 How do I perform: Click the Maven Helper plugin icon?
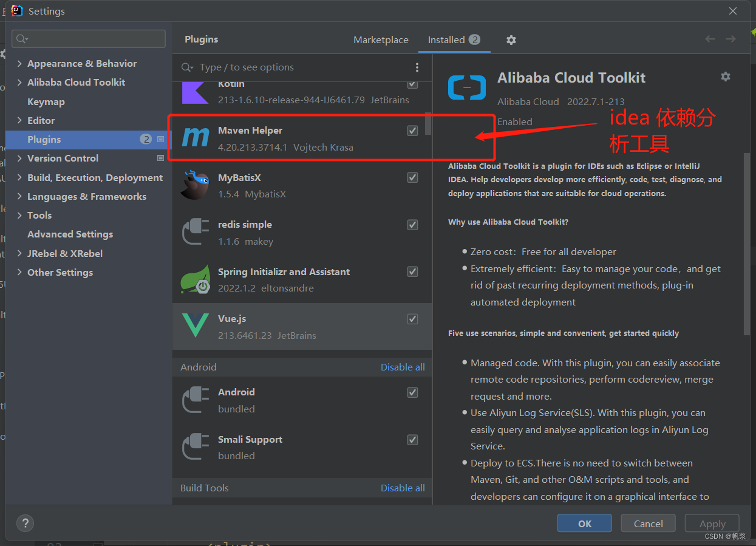196,138
